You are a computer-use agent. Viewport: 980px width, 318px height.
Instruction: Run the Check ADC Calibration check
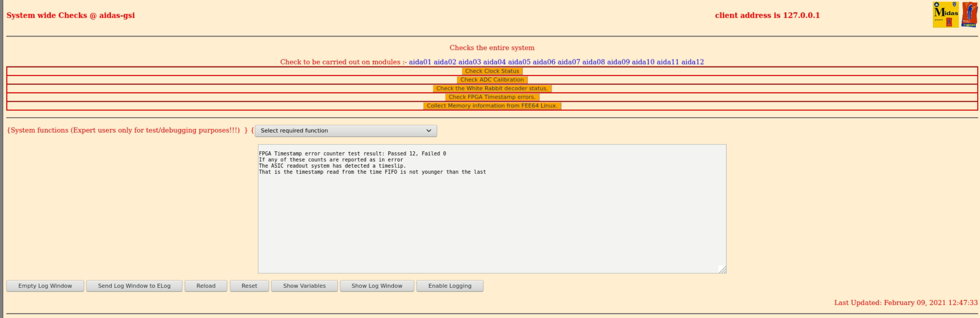pos(492,80)
